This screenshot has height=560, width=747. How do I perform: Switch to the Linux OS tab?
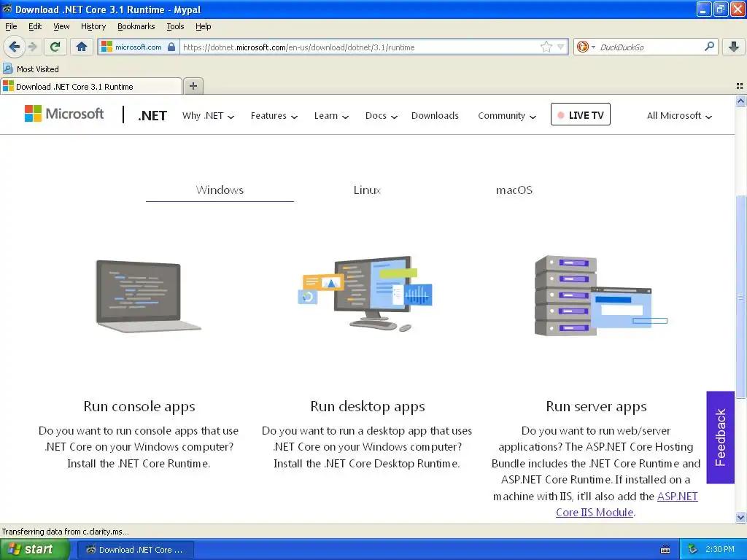click(x=368, y=190)
